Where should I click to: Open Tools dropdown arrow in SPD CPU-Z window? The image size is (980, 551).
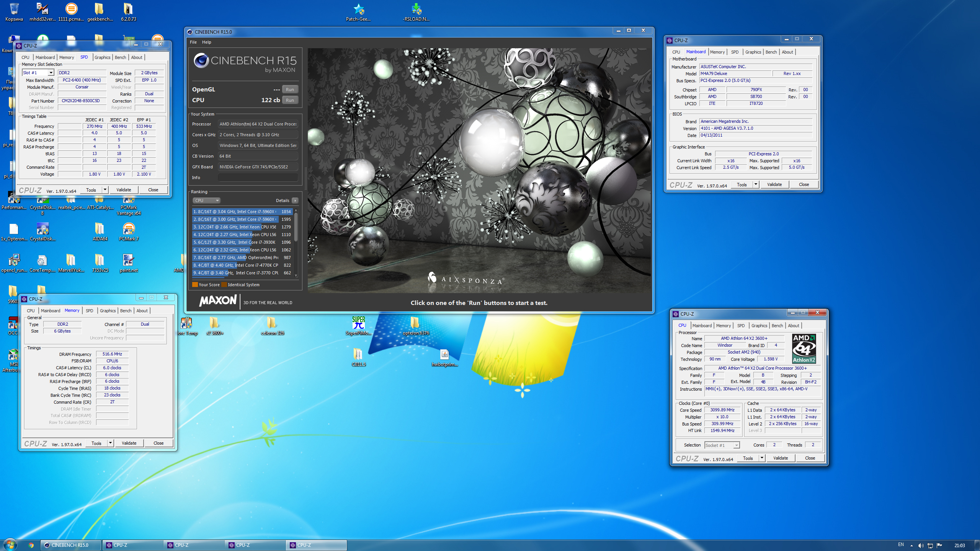tap(105, 189)
